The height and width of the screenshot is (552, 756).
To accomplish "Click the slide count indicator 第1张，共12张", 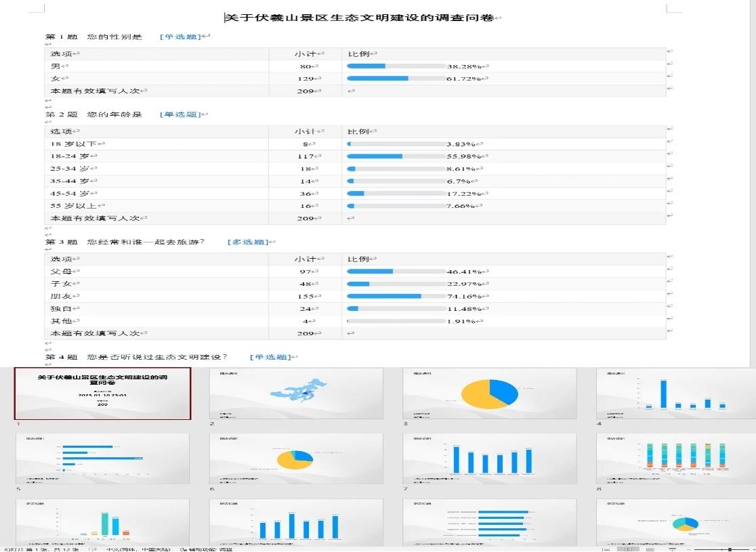I will pos(41,549).
